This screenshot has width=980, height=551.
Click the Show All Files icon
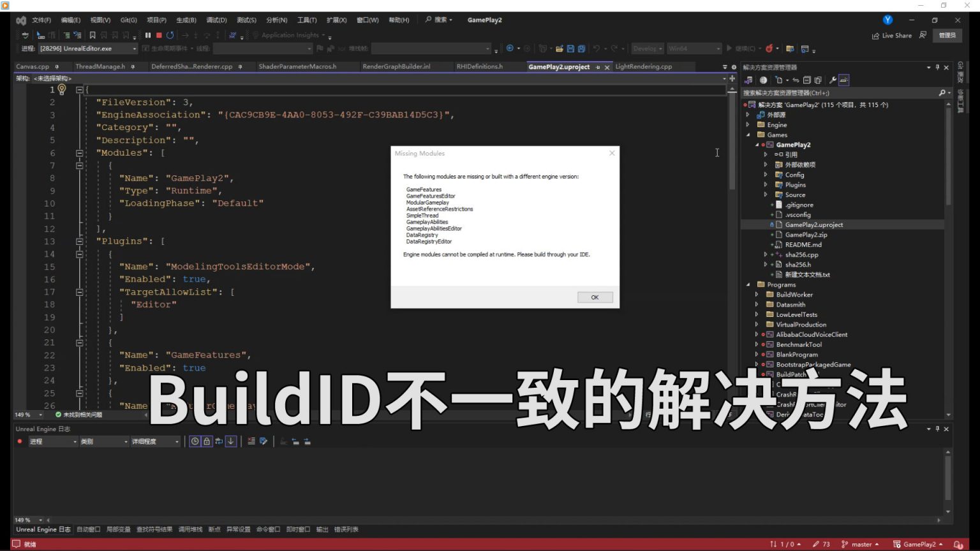coord(817,80)
